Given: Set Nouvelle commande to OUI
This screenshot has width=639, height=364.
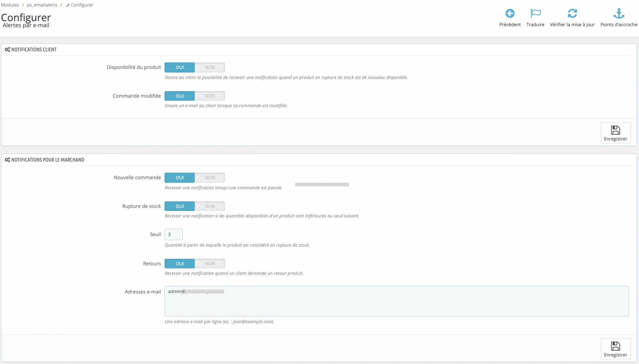Looking at the screenshot, I should pos(180,178).
